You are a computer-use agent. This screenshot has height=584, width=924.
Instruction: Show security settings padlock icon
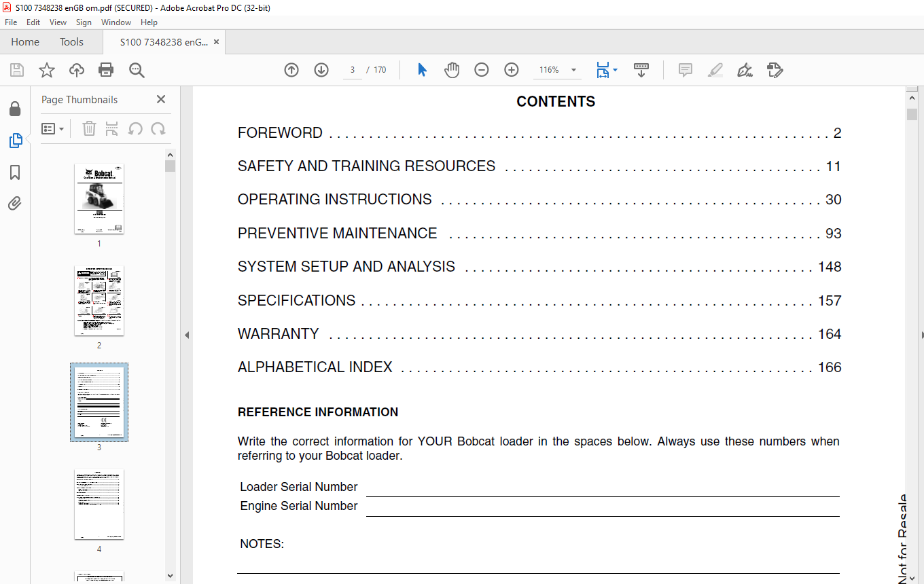15,109
